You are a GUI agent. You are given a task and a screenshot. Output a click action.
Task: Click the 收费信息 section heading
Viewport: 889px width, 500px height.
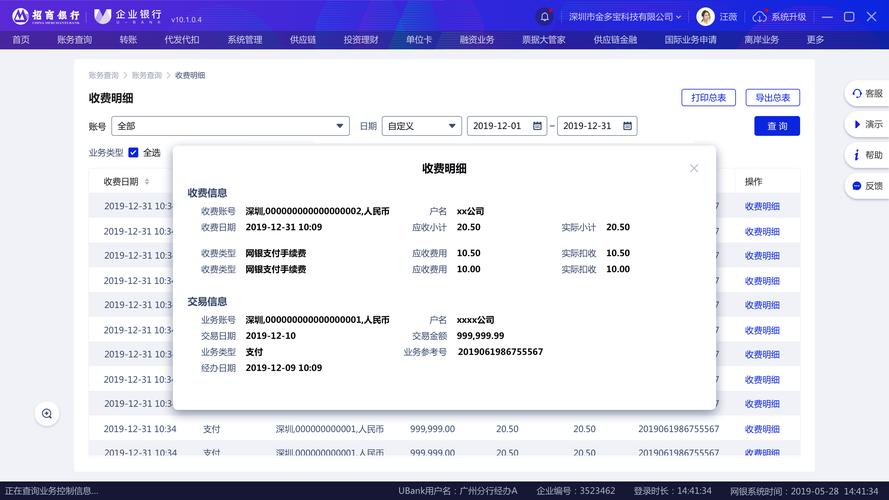[x=207, y=193]
